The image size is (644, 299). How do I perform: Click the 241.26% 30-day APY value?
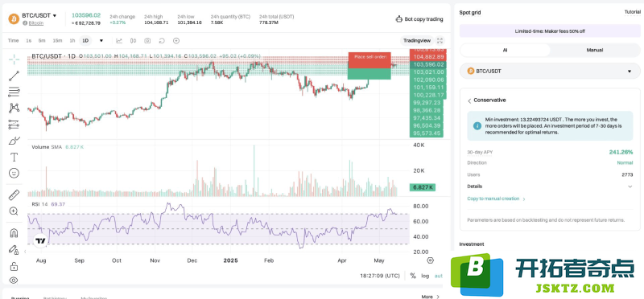[621, 152]
